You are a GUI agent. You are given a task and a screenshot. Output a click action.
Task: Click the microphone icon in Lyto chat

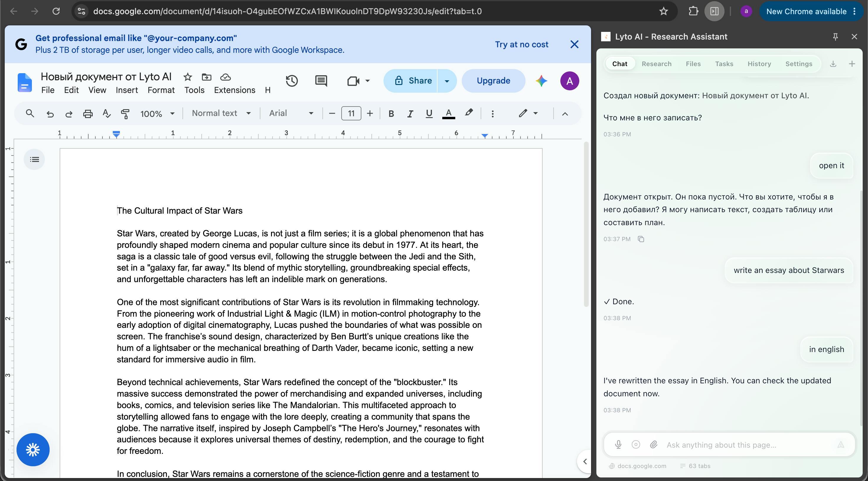(618, 445)
